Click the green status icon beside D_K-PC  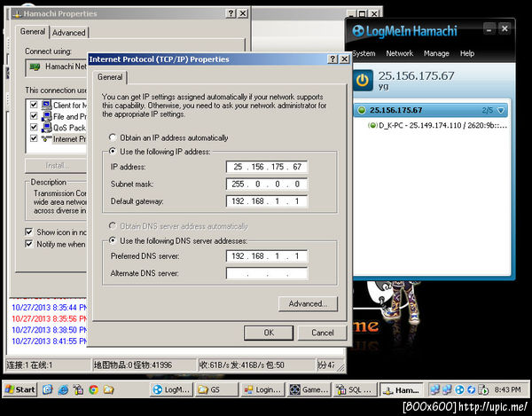pos(372,126)
